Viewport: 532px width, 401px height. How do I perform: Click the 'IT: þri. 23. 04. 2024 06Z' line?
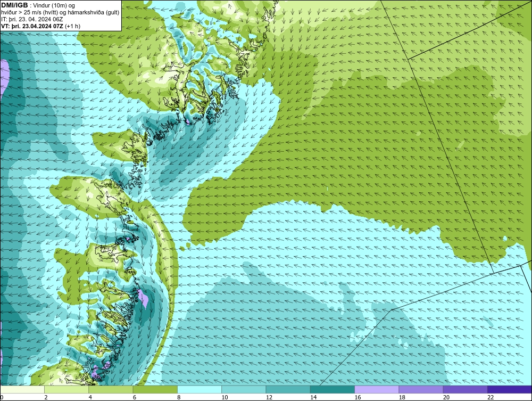pos(32,19)
